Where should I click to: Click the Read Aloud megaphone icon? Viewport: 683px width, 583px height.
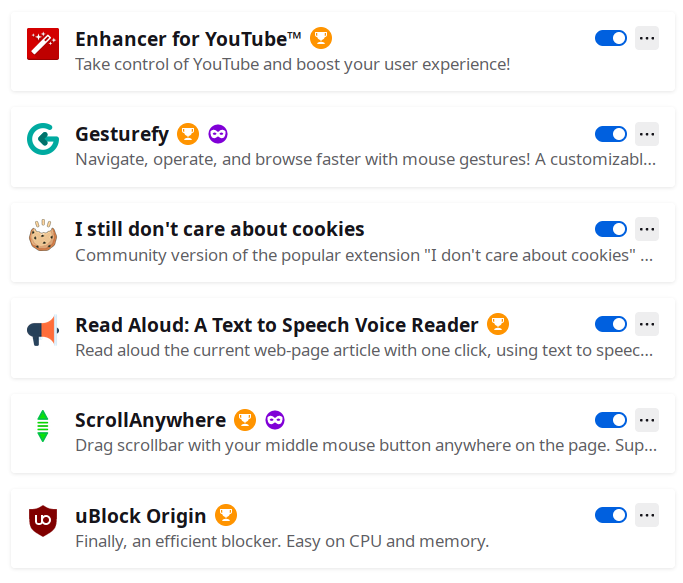(43, 330)
